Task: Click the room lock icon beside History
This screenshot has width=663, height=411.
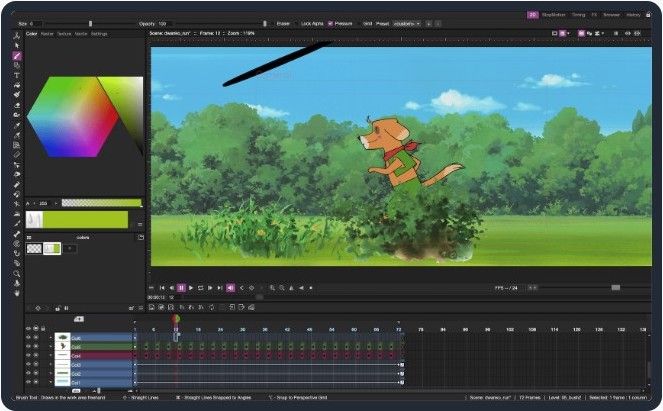Action: pyautogui.click(x=648, y=15)
